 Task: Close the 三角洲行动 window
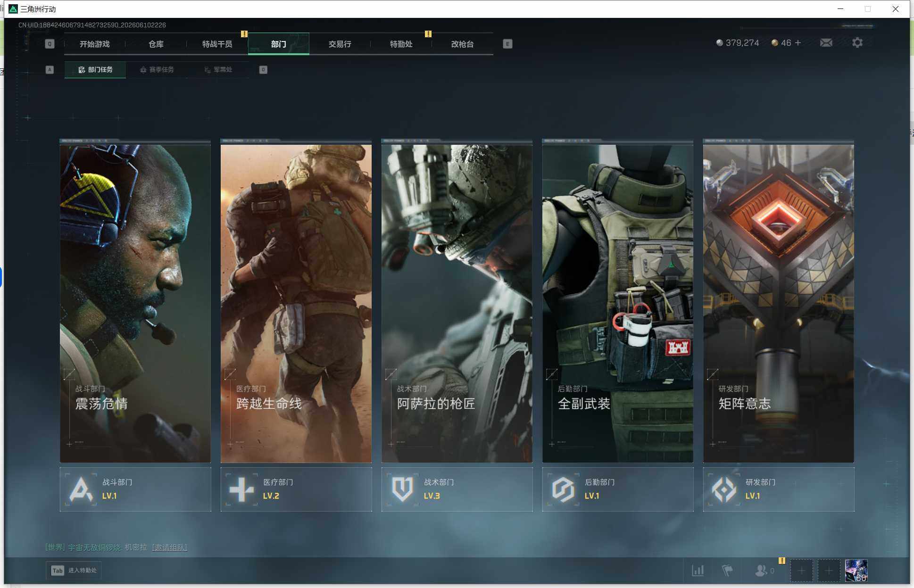896,9
